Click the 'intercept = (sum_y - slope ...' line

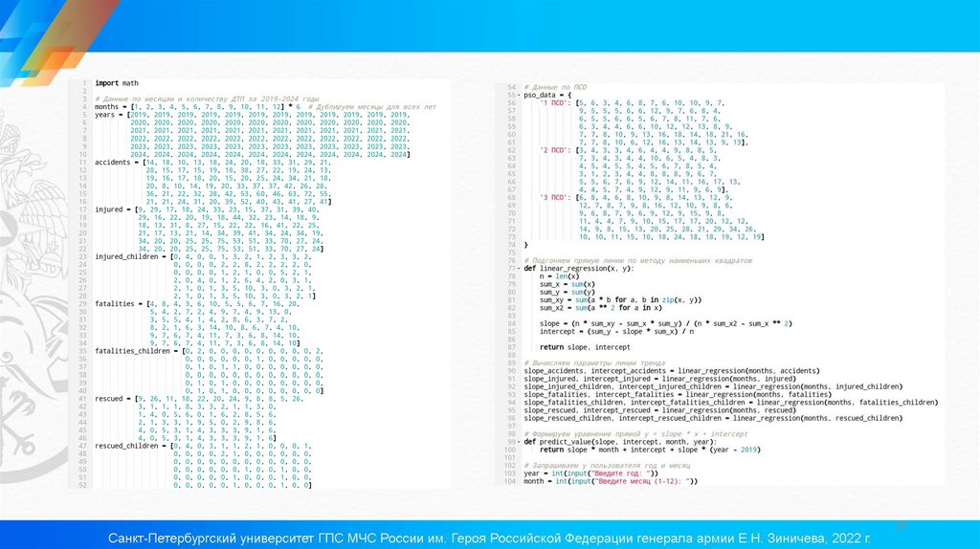click(617, 332)
